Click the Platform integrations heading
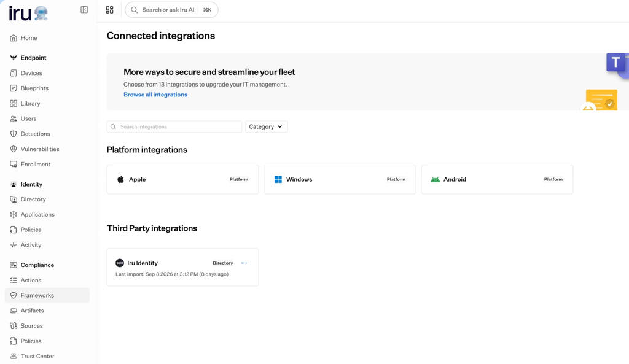 (147, 150)
